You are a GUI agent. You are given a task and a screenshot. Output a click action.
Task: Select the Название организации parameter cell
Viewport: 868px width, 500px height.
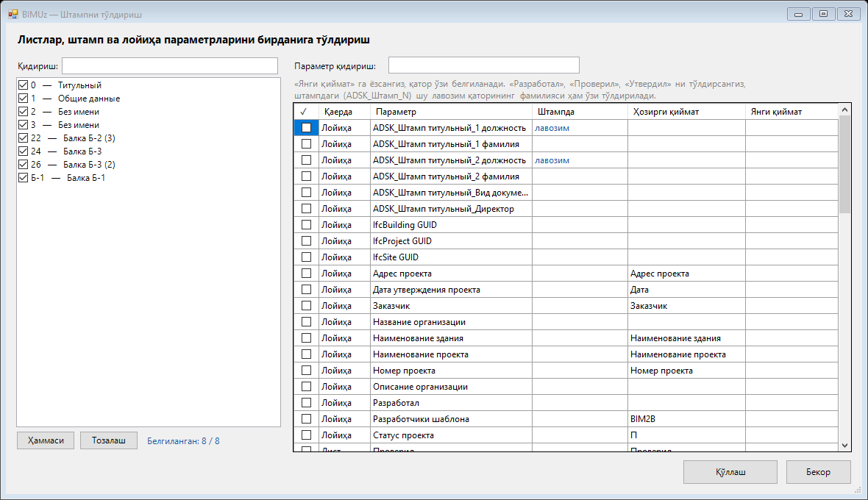[x=451, y=322]
